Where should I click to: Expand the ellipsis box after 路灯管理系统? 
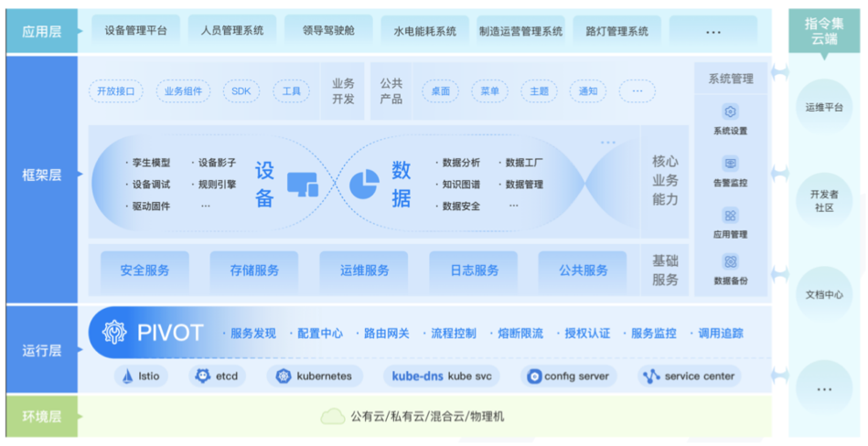pos(713,31)
